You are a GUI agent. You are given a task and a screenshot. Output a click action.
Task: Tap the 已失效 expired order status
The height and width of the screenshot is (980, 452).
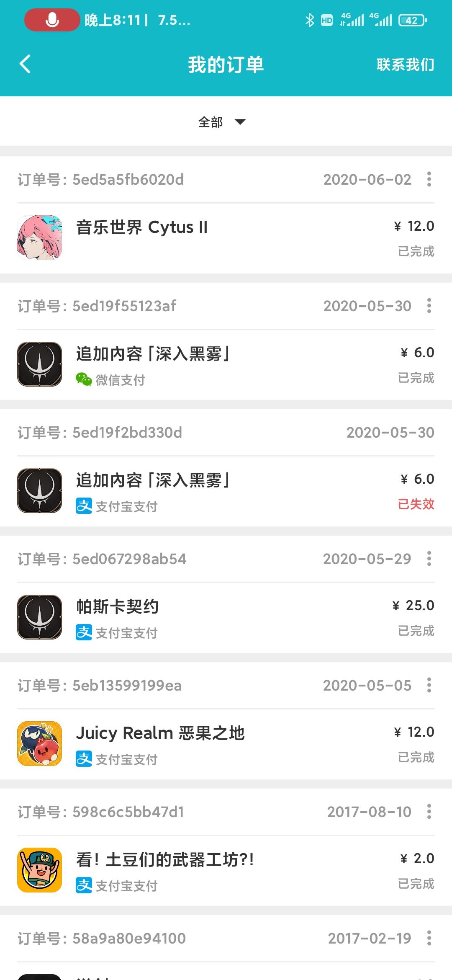(416, 504)
